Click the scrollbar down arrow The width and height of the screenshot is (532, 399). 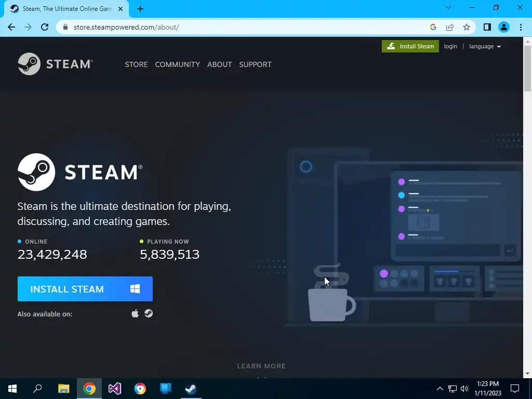[x=527, y=374]
